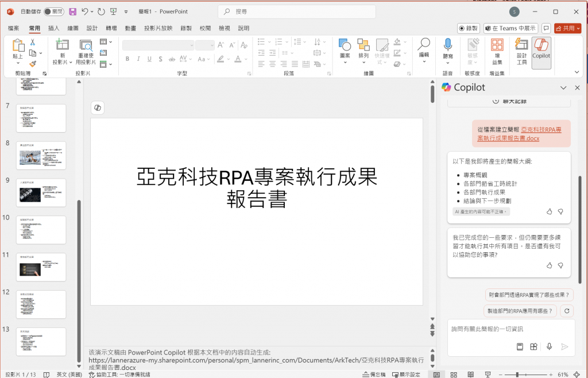
Task: Click the font color A swatch
Action: click(x=238, y=59)
